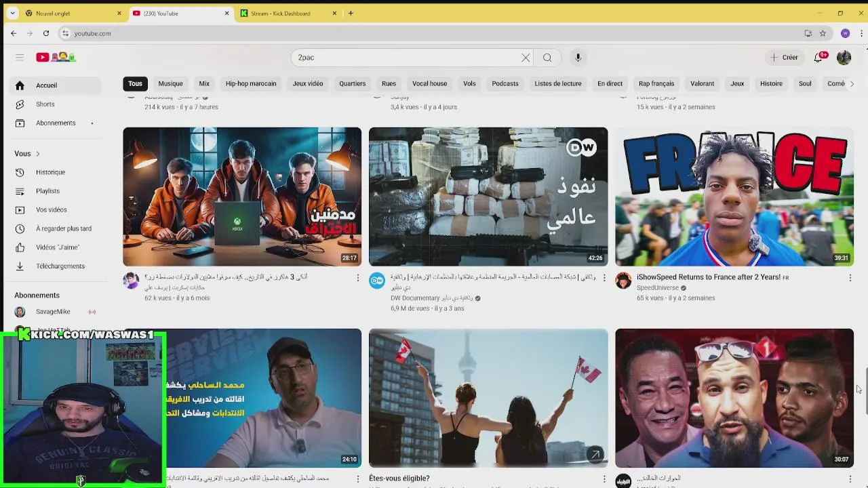868x488 pixels.
Task: Open the Êtes-vous éligible? title
Action: pos(399,479)
